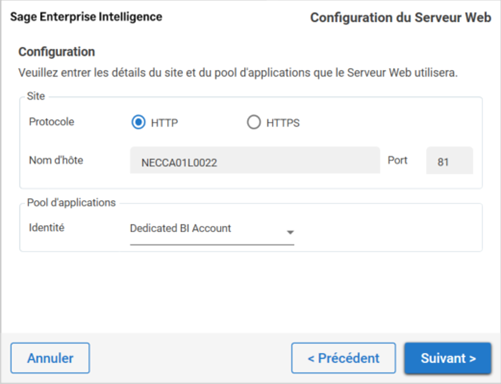This screenshot has width=501, height=384.
Task: Click the 'Sage Enterprise Intelligence' title text
Action: 86,17
